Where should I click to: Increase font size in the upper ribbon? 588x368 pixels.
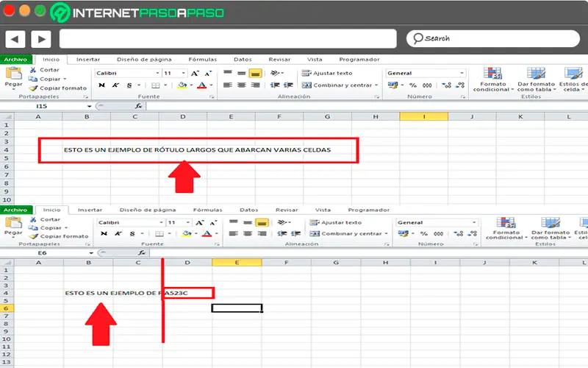[x=195, y=73]
